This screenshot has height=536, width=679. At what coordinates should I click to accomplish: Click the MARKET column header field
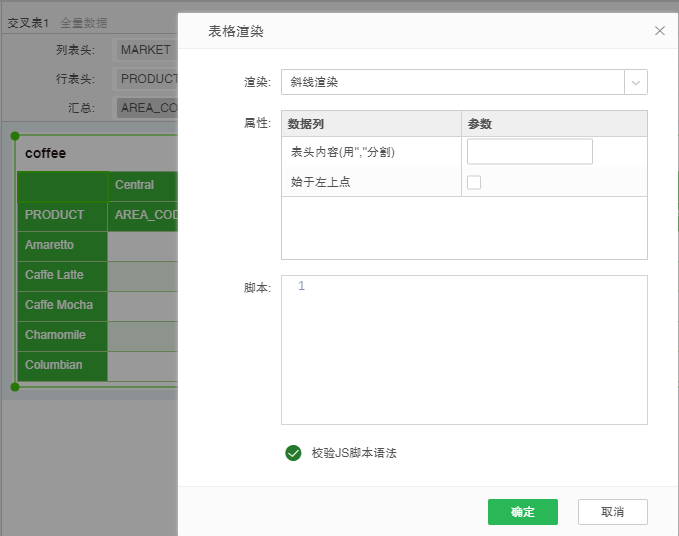tap(146, 50)
